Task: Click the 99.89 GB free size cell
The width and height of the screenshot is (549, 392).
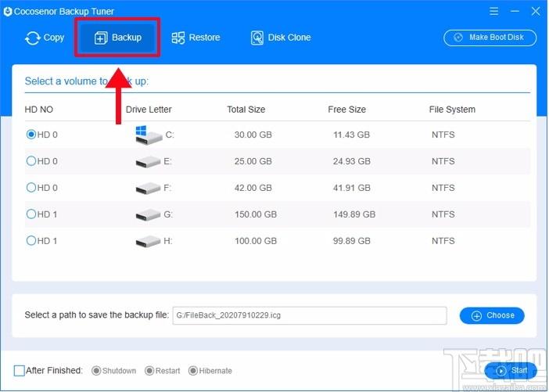Action: coord(351,241)
